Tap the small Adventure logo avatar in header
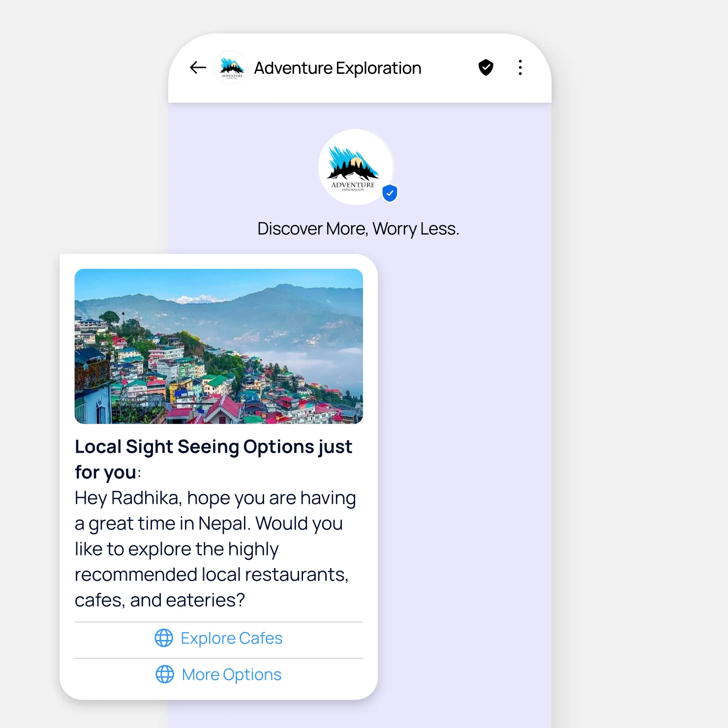 tap(231, 67)
